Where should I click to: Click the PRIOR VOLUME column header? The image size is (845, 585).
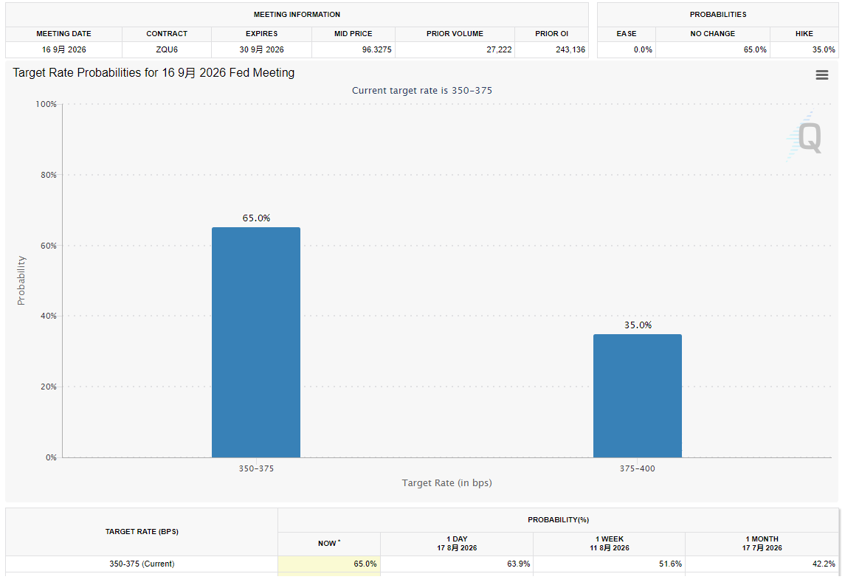click(x=455, y=33)
